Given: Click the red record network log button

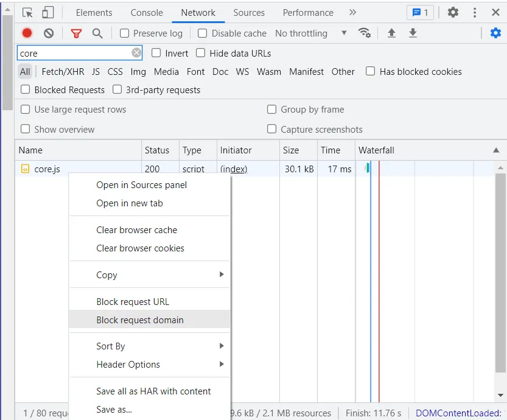Looking at the screenshot, I should pos(27,33).
